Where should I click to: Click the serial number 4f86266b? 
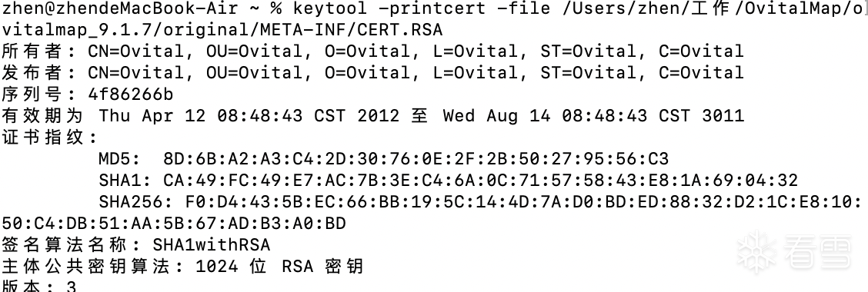coord(131,94)
